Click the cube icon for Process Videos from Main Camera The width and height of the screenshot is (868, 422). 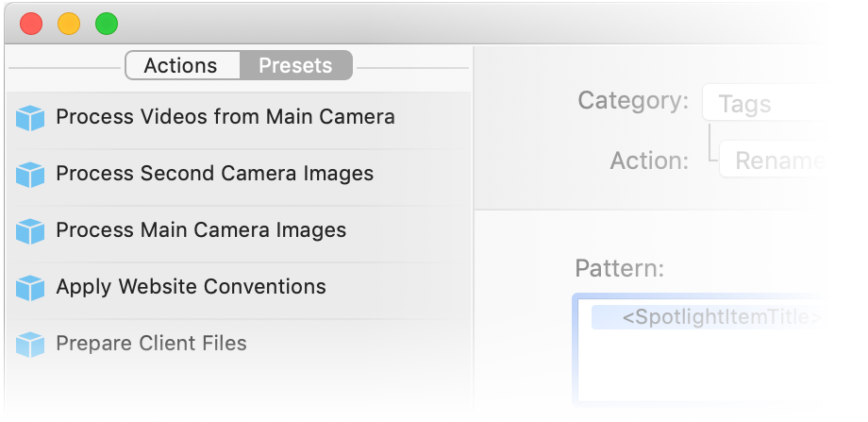[x=30, y=118]
